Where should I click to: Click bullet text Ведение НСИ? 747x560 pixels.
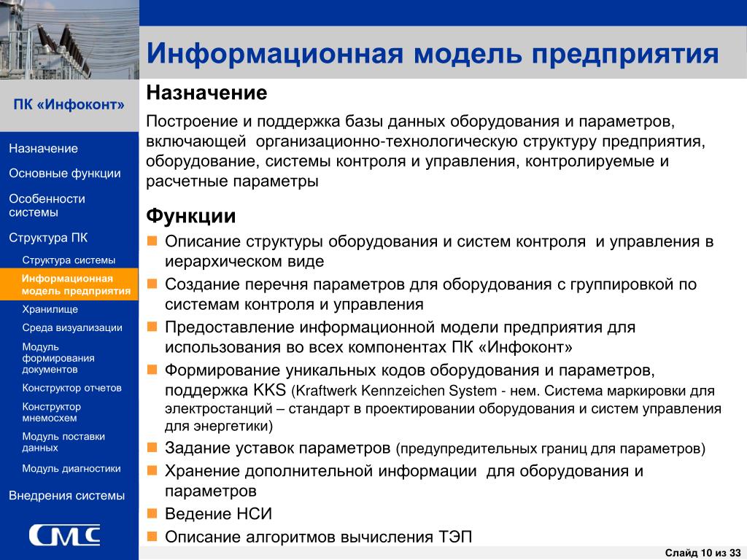pos(219,514)
